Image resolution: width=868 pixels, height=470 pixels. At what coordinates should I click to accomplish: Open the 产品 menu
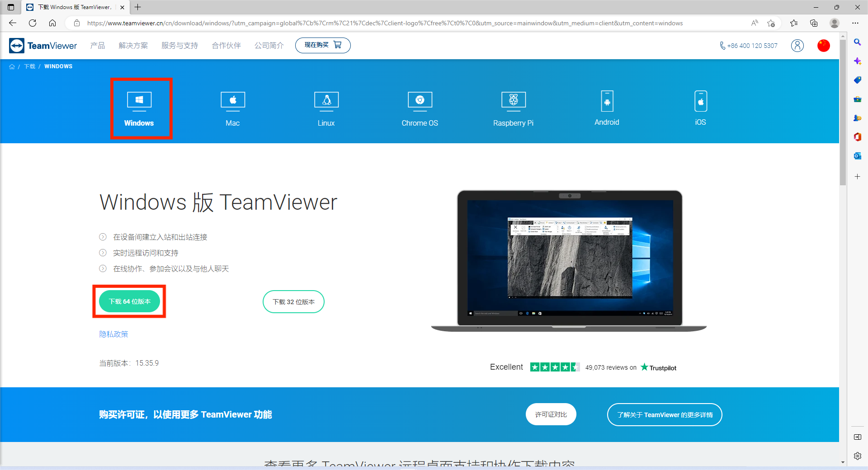pyautogui.click(x=98, y=46)
